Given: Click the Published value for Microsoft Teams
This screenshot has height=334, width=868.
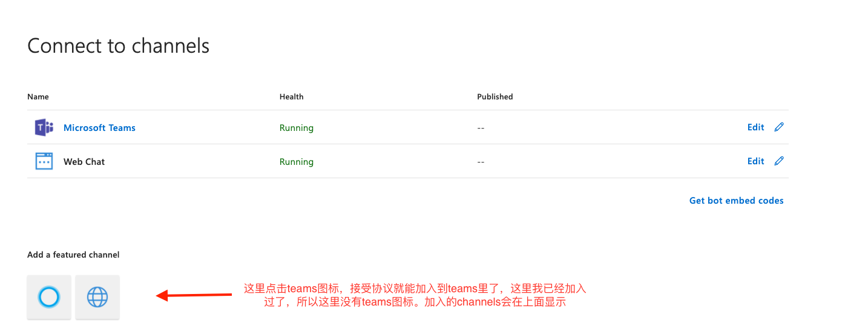Looking at the screenshot, I should click(x=481, y=128).
